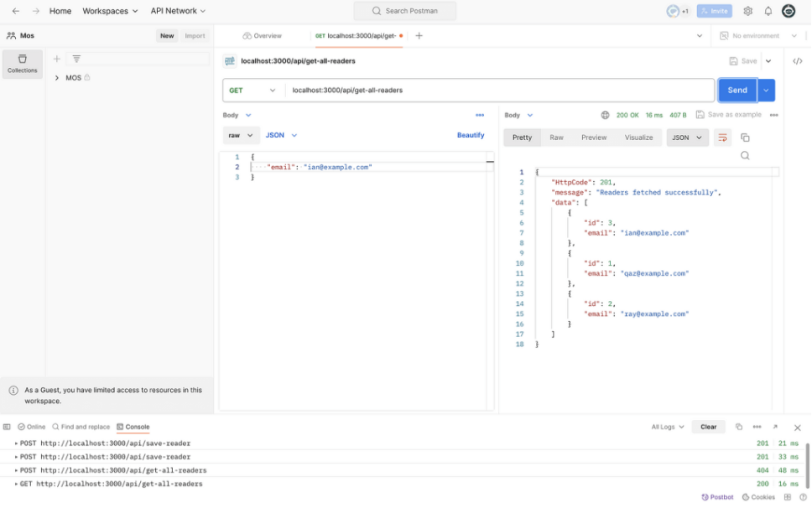Go back with the left arrow icon
The image size is (812, 508).
[x=16, y=11]
